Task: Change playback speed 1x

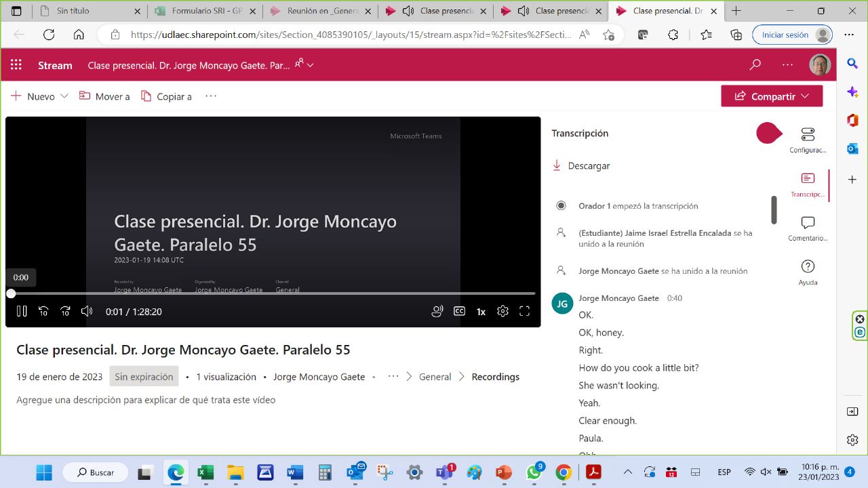Action: 481,312
